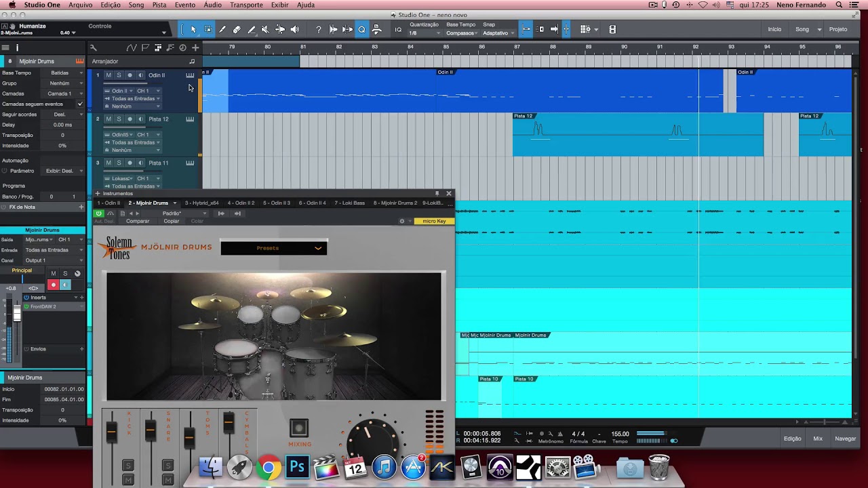Launch Google Chrome from the Dock
The width and height of the screenshot is (868, 488).
[x=269, y=468]
